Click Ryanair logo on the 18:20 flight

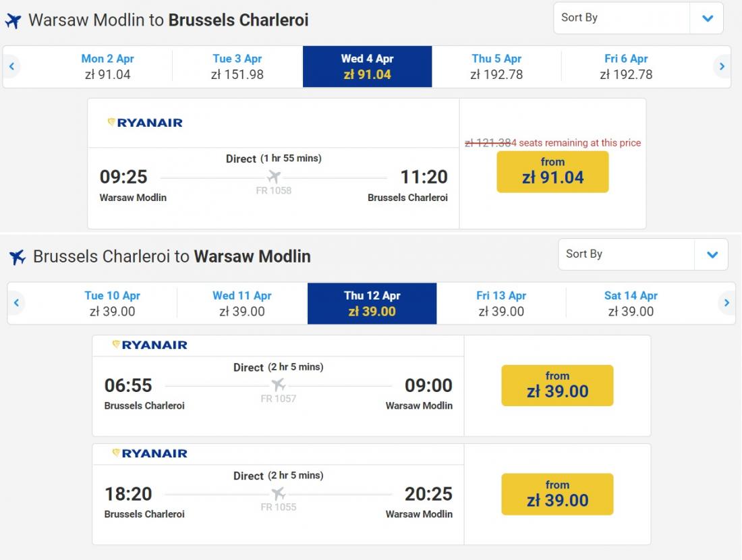click(150, 453)
